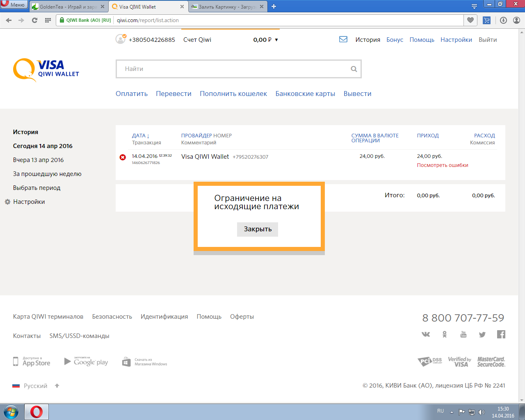Select Вчера 13 апр 2016 filter

39,160
